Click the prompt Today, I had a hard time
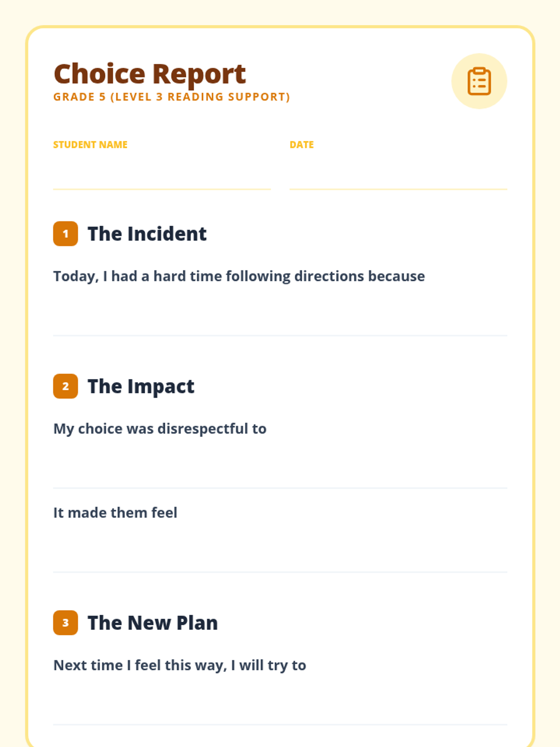 coord(239,276)
